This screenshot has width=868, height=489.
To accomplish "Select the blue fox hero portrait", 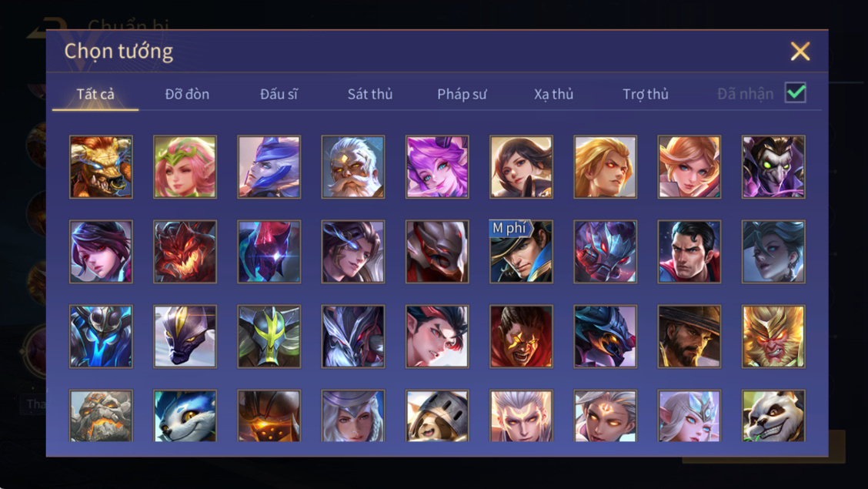I will pyautogui.click(x=185, y=415).
